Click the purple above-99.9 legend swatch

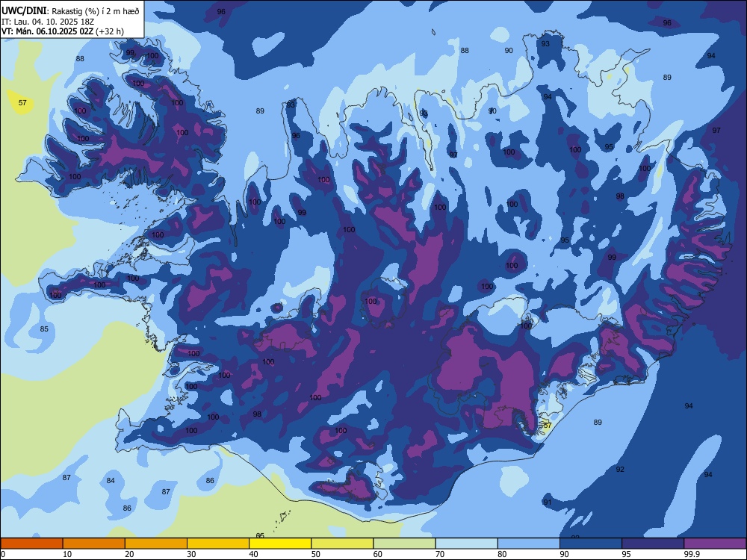point(715,544)
